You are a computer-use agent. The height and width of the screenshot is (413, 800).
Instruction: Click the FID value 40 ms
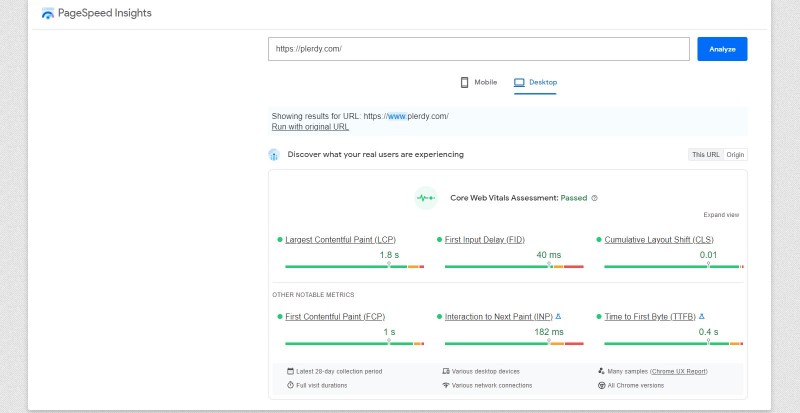549,255
